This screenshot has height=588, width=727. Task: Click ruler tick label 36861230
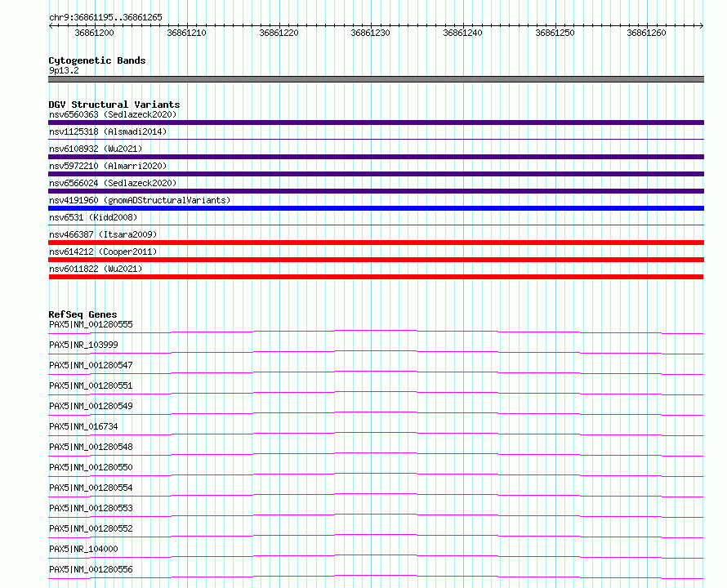(371, 33)
